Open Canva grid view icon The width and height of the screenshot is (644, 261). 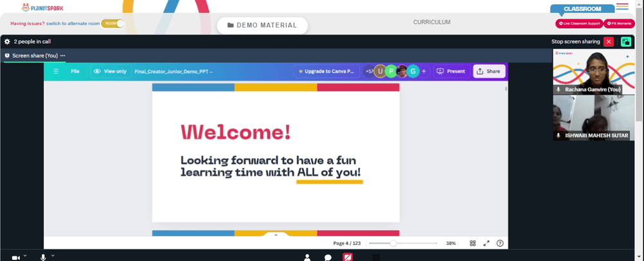pos(473,244)
